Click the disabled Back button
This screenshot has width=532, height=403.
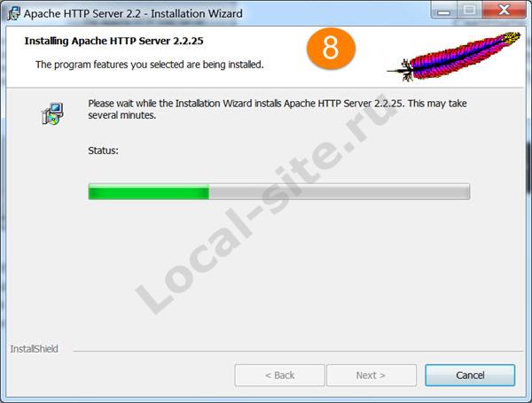(279, 376)
